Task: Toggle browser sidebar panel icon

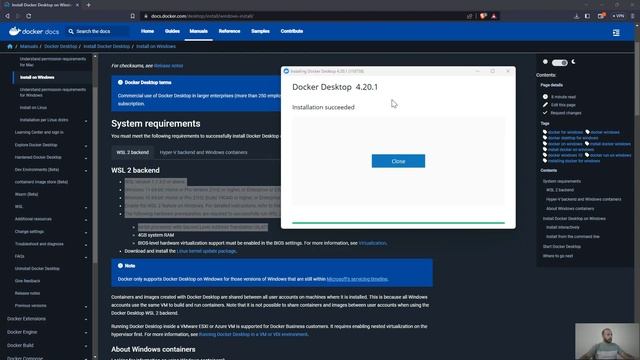Action: tap(587, 16)
